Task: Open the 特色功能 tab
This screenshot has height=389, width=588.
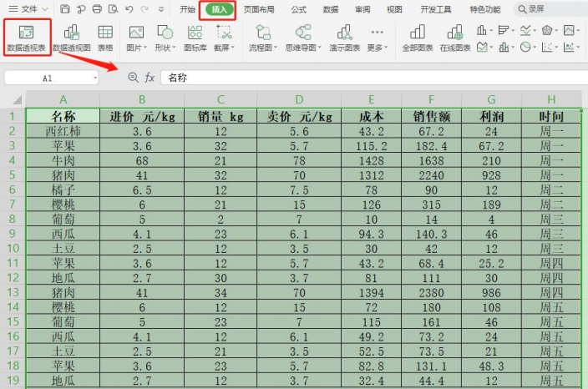Action: pos(485,9)
